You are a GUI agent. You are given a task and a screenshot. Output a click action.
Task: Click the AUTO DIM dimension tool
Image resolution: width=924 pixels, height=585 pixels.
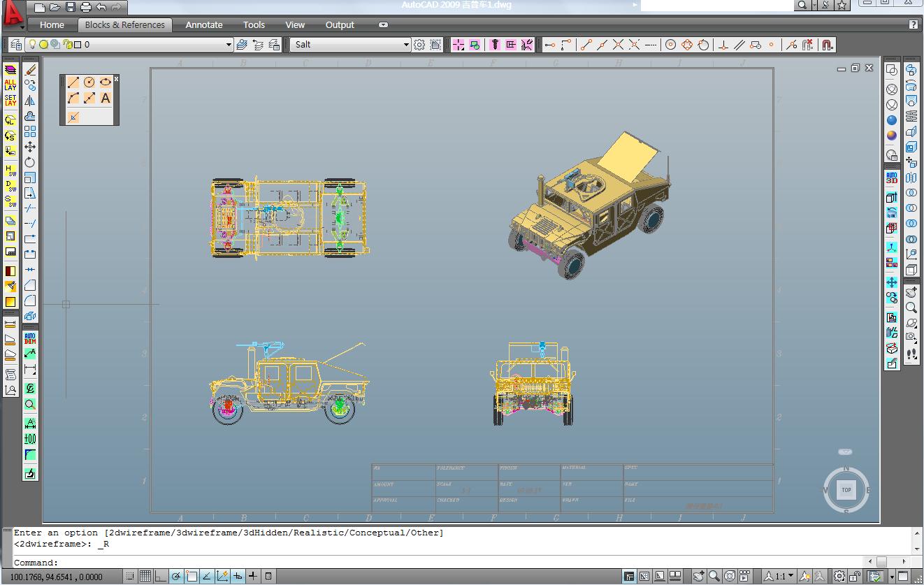tap(30, 338)
